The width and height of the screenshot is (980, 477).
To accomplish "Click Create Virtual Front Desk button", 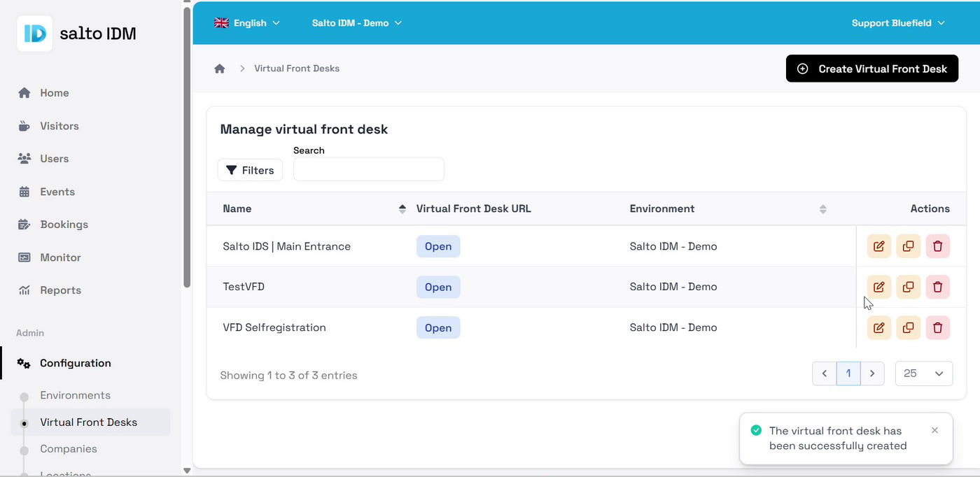I will [x=872, y=69].
